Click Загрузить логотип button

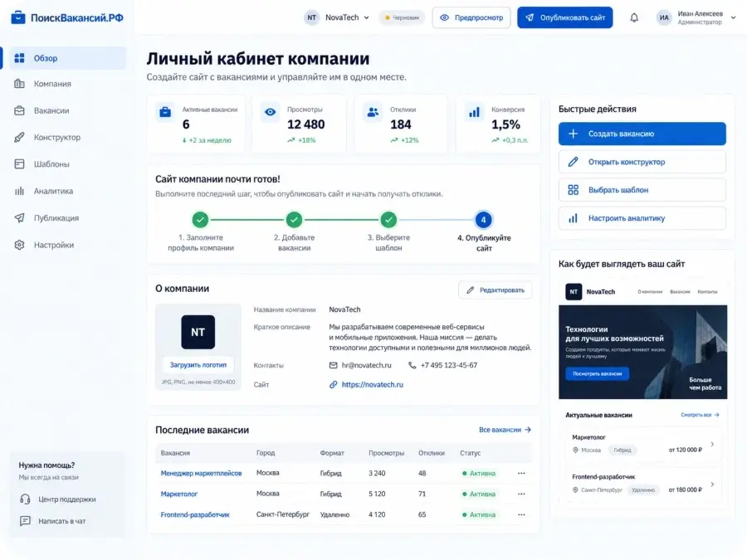pyautogui.click(x=198, y=365)
